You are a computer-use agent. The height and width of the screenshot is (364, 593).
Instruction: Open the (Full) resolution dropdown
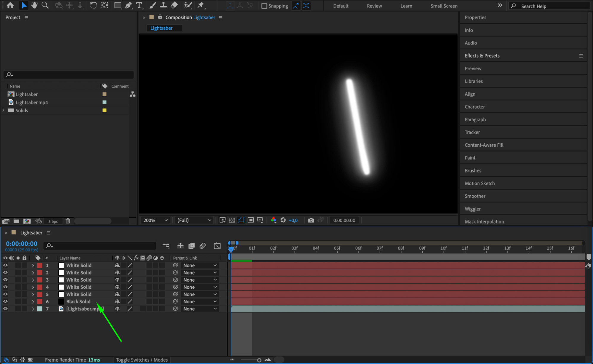194,220
